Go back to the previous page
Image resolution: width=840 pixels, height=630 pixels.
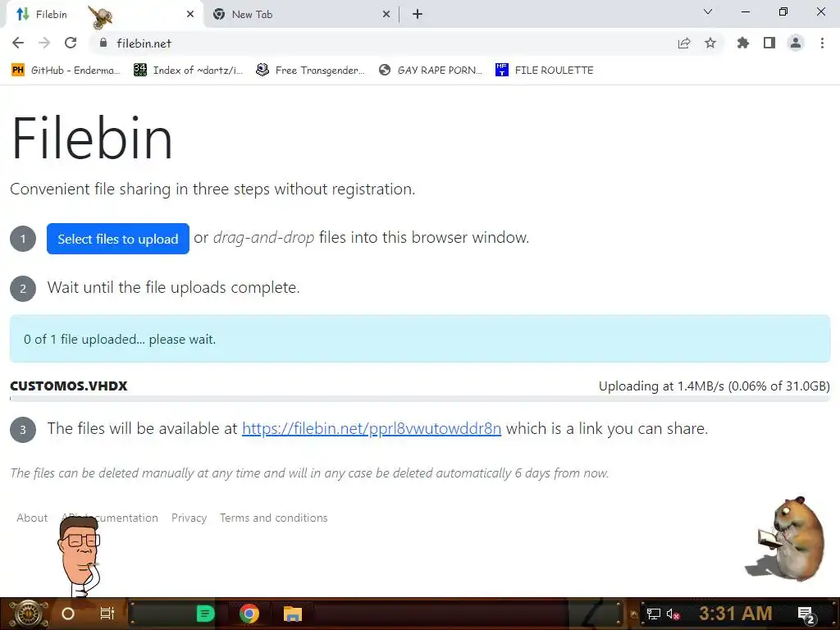18,43
